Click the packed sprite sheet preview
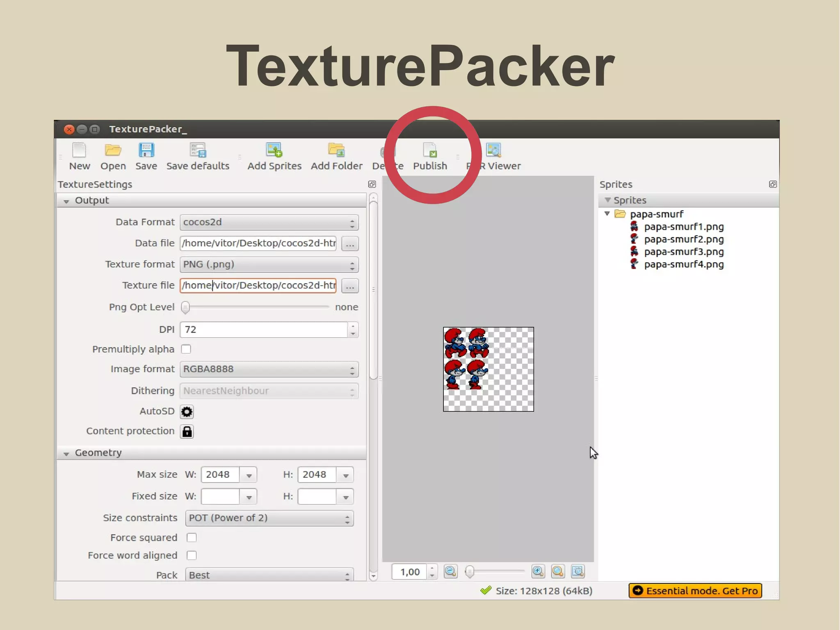 point(488,369)
